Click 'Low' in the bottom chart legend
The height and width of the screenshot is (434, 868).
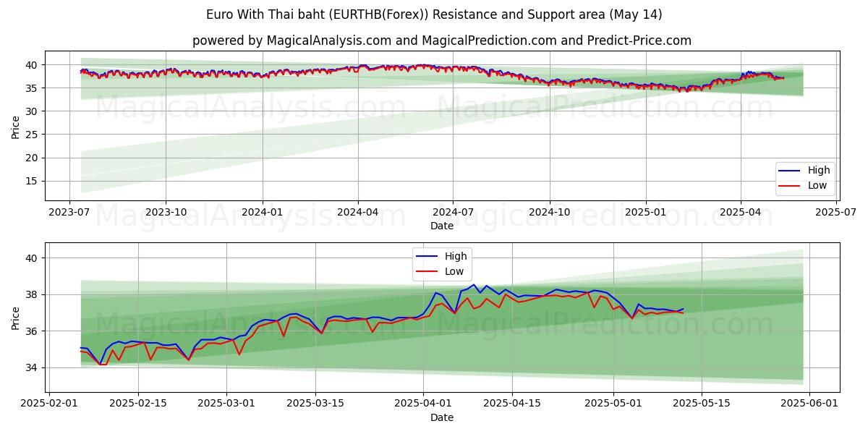point(454,271)
